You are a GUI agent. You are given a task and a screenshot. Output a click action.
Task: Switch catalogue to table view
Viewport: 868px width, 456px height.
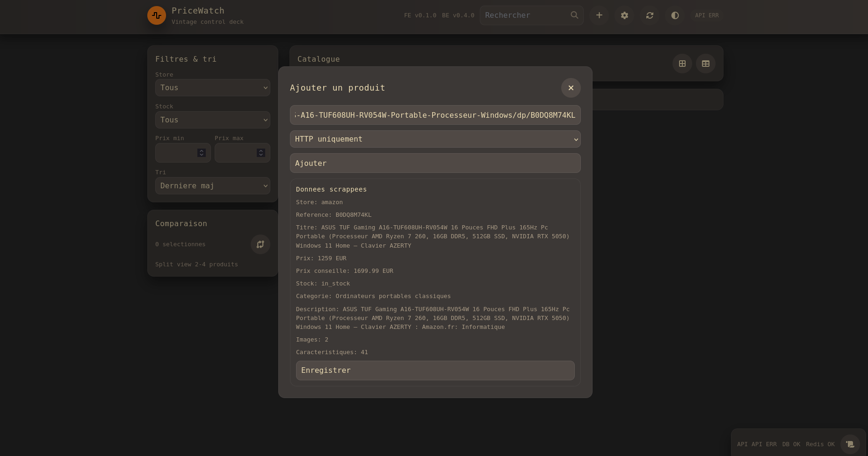click(x=706, y=64)
